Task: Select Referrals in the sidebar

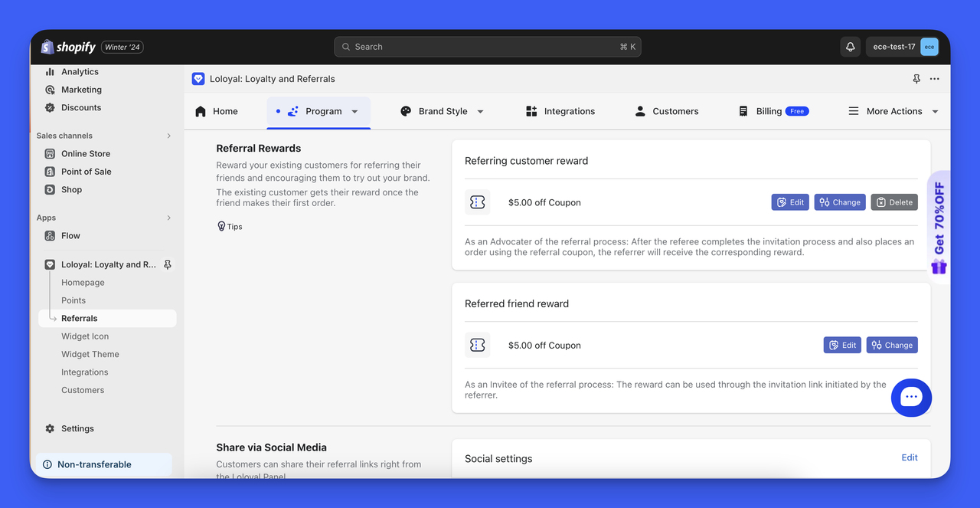Action: 107,318
